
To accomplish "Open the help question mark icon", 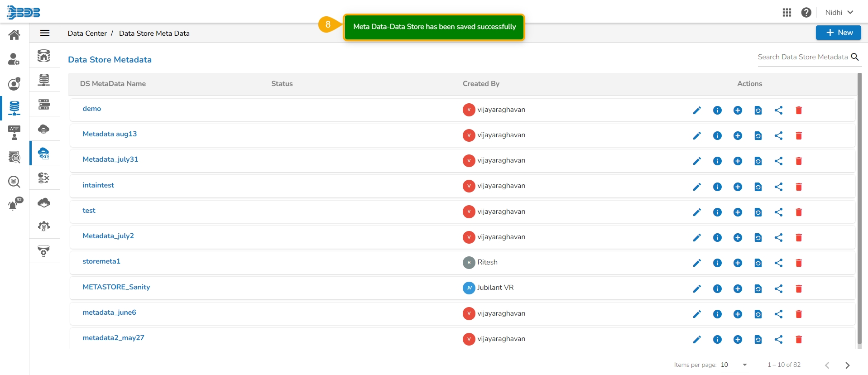I will [806, 12].
